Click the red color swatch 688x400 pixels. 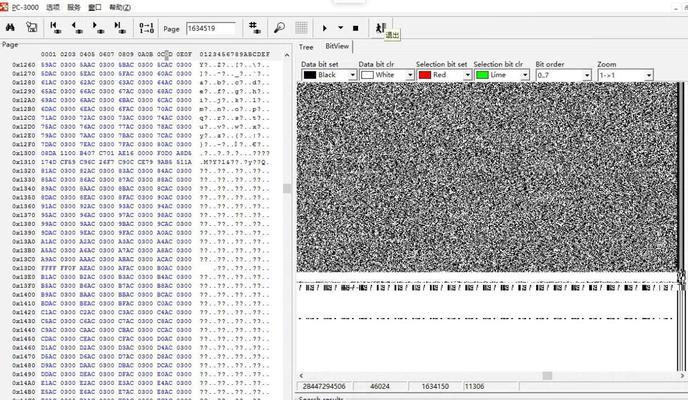point(425,75)
